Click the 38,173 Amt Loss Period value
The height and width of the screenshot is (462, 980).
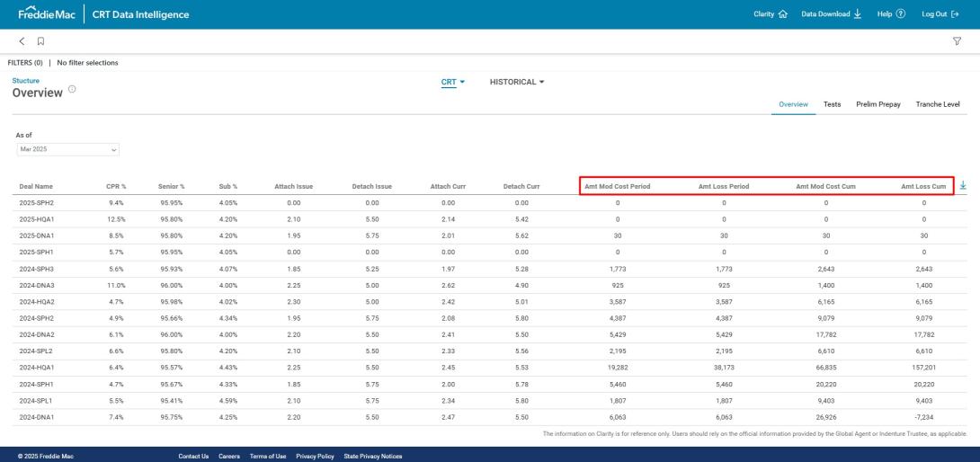(x=724, y=369)
